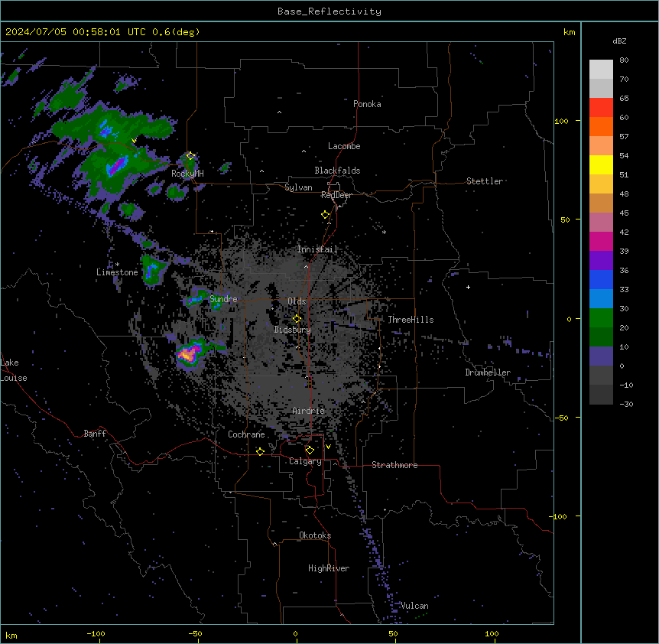Click the Lake Louise label
This screenshot has height=644, width=659.
click(14, 370)
